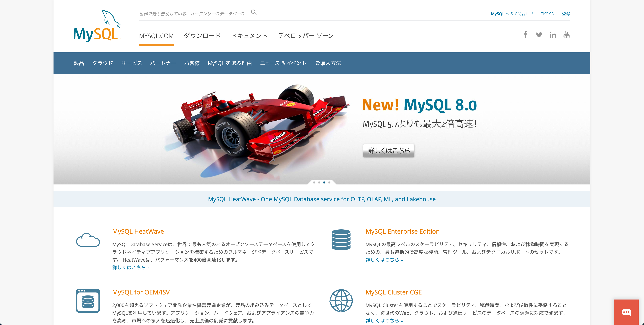
Task: Click into the search text field
Action: coord(192,14)
